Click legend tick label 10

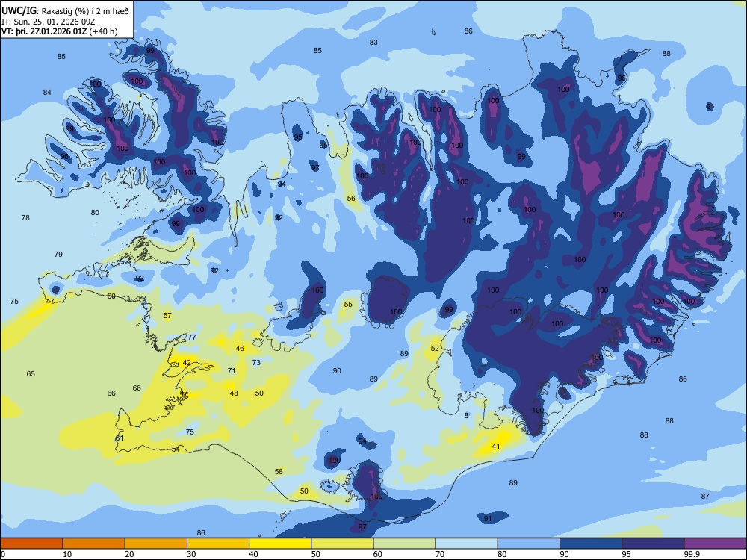click(67, 554)
